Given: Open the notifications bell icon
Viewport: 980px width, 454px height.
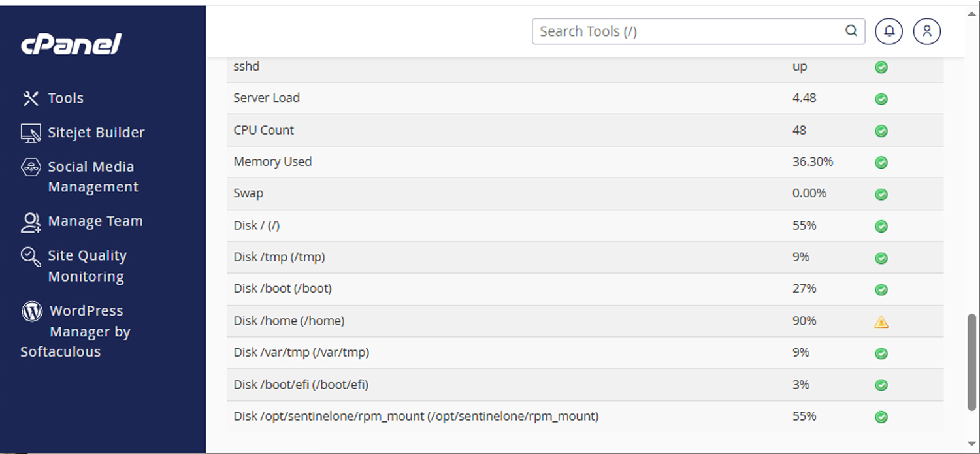Looking at the screenshot, I should click(889, 31).
